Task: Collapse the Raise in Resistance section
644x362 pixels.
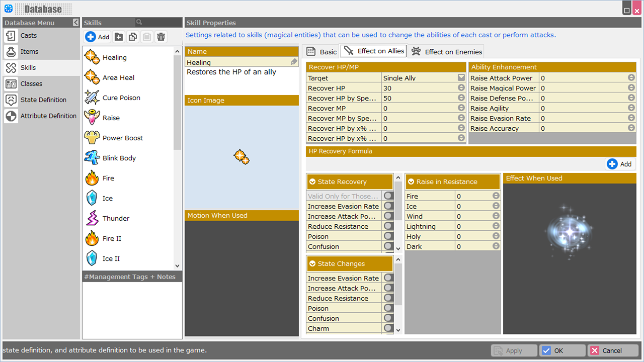Action: click(411, 182)
